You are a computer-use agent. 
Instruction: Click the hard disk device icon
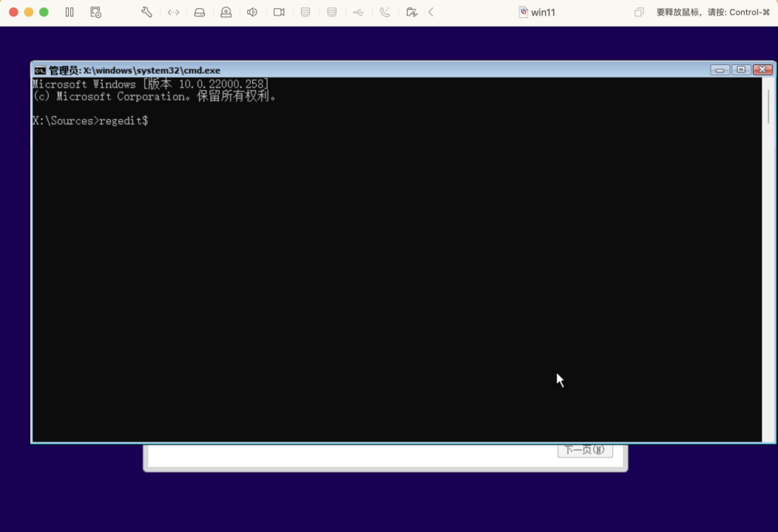point(199,12)
